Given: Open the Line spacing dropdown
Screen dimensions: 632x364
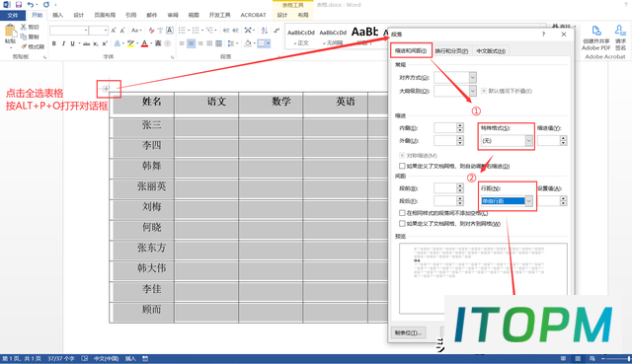Looking at the screenshot, I should click(529, 200).
